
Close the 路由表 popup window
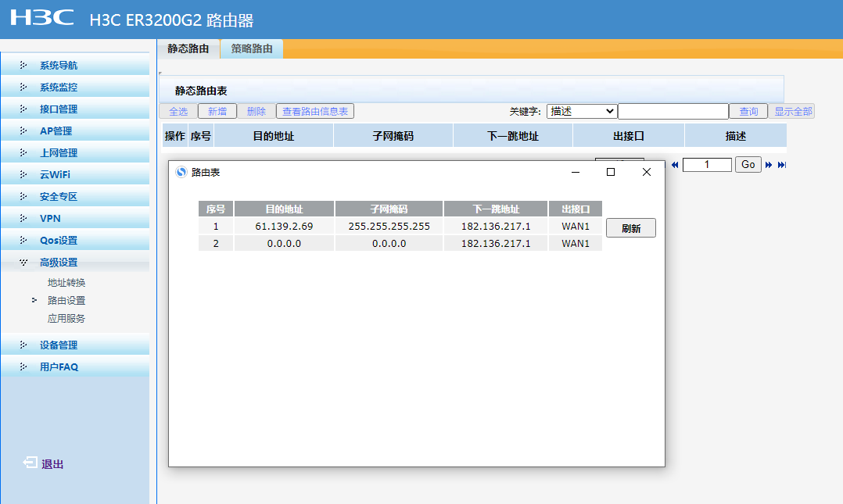coord(647,172)
